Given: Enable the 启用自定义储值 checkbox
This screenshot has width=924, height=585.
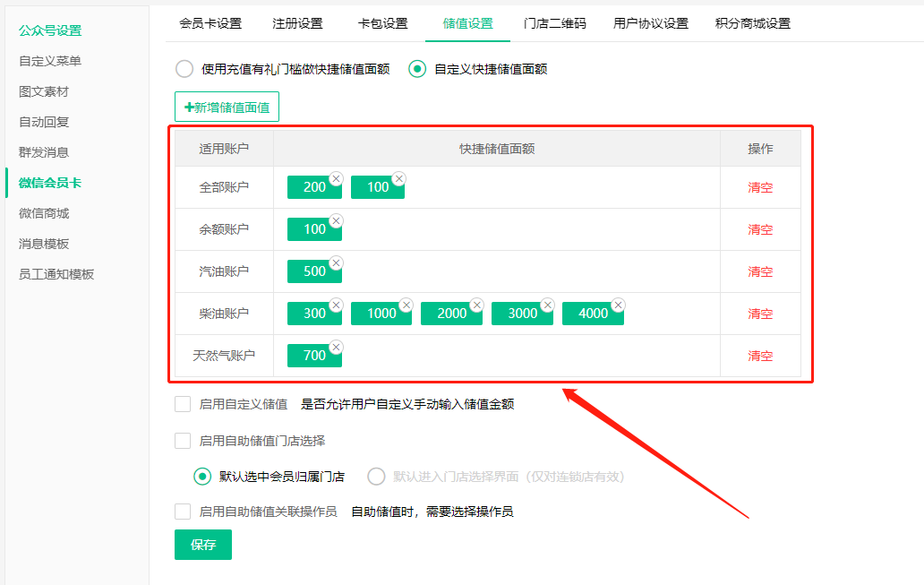Looking at the screenshot, I should (x=183, y=404).
